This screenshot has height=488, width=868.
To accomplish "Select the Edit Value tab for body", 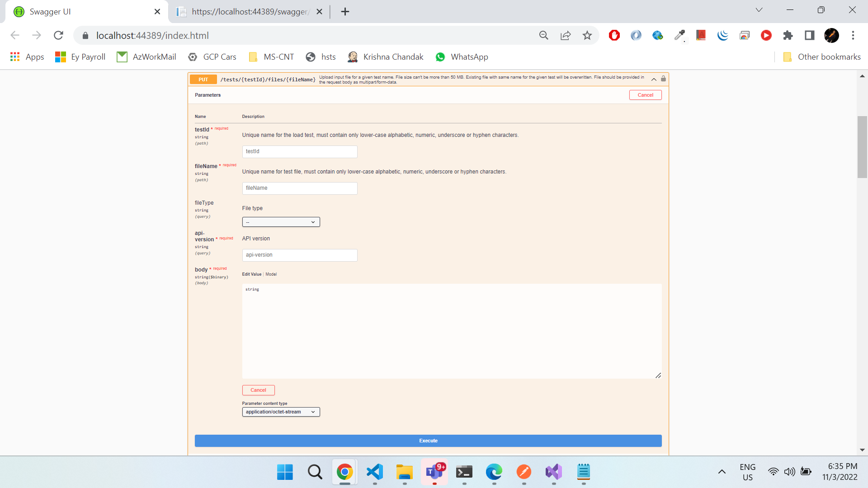I will pyautogui.click(x=251, y=274).
